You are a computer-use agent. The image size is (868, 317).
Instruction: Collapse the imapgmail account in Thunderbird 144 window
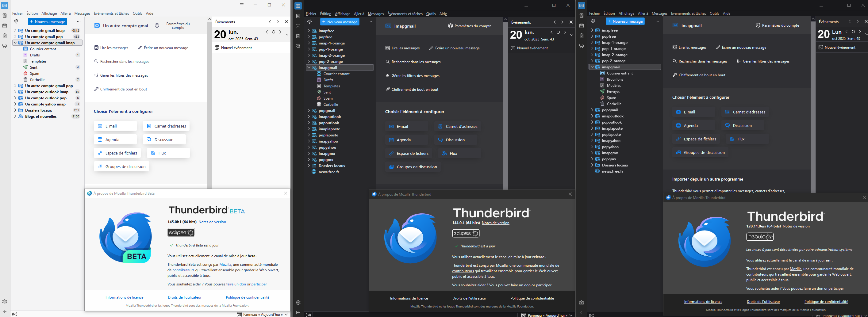[309, 68]
